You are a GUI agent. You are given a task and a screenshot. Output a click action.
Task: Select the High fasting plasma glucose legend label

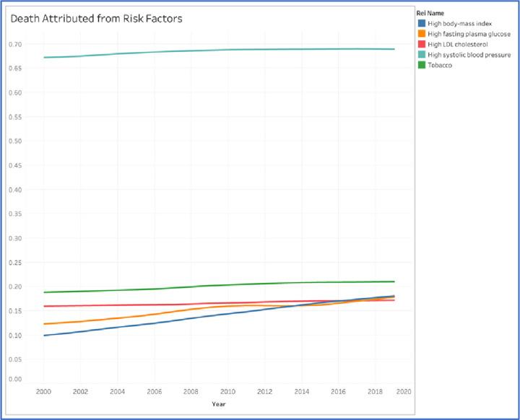469,34
